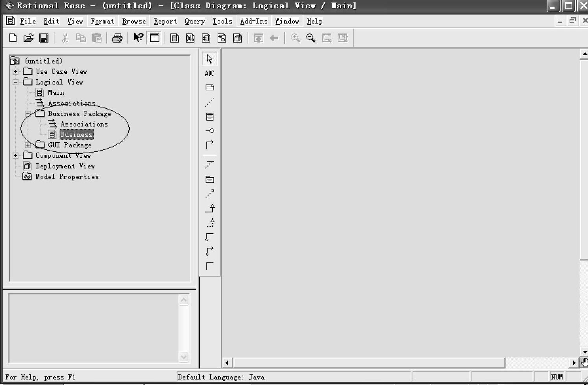588x385 pixels.
Task: Click the Zoom In magnifier icon
Action: (x=295, y=38)
